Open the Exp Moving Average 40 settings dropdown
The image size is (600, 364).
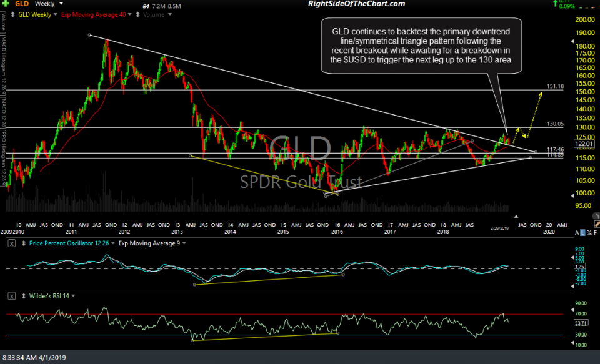point(130,14)
